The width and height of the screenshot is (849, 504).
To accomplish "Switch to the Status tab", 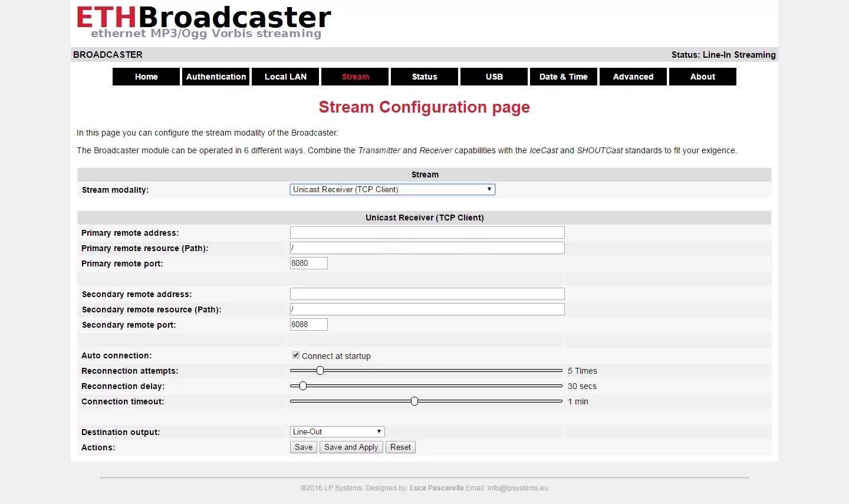I will click(x=424, y=77).
